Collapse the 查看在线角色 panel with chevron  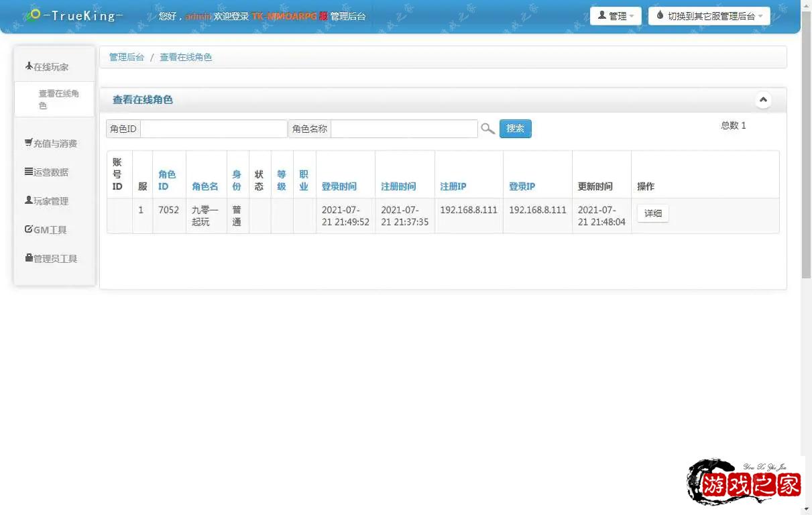click(762, 100)
